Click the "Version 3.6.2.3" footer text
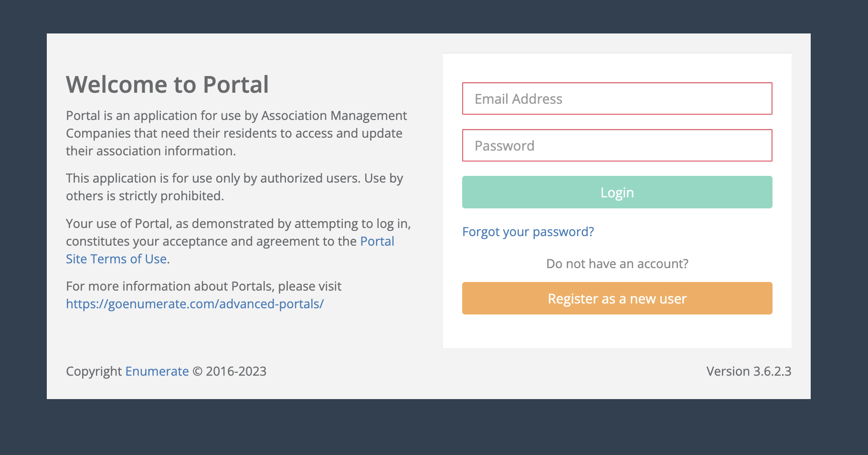This screenshot has width=868, height=455. 749,371
